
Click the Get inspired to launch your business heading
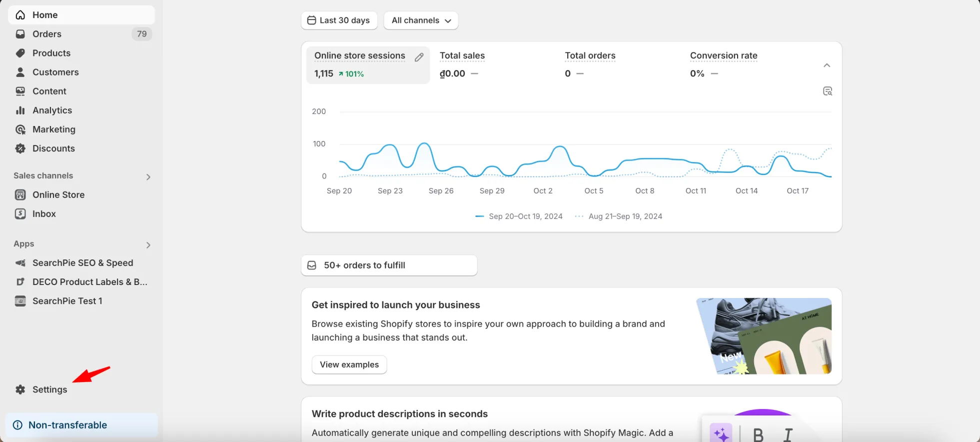[x=396, y=305]
